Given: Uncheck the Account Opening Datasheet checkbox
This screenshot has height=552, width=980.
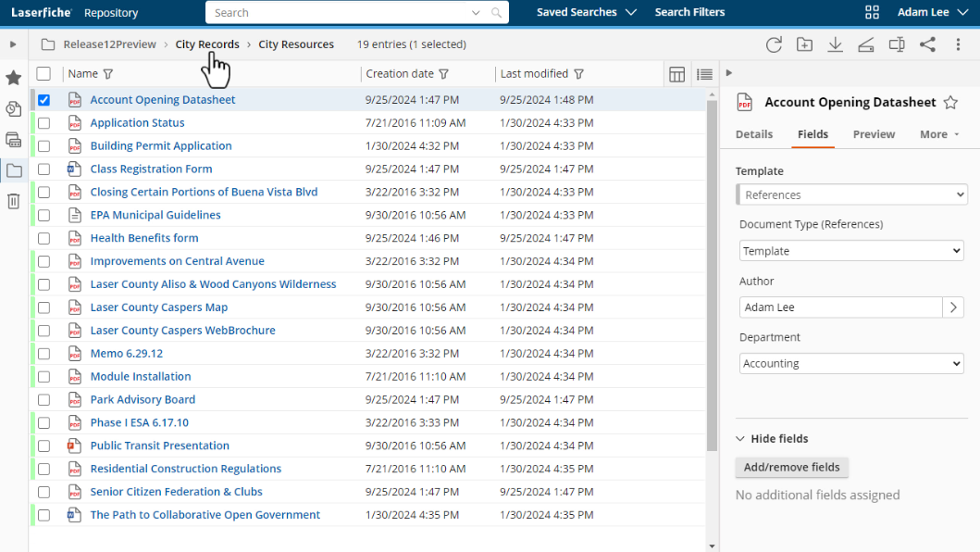Looking at the screenshot, I should coord(43,100).
